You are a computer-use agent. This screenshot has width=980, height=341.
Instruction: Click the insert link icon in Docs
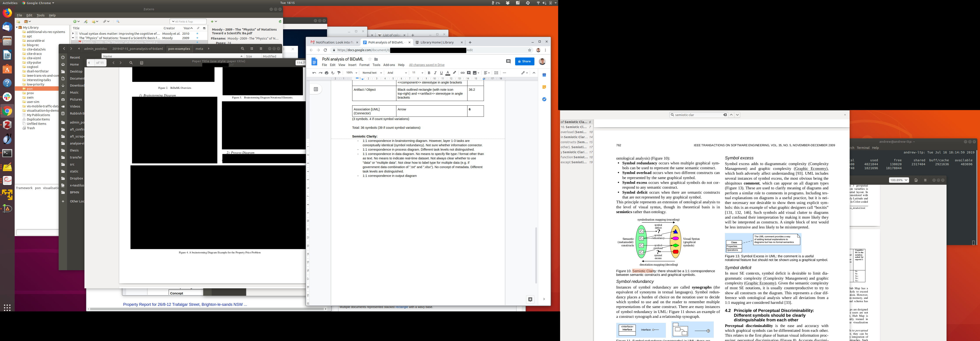click(462, 73)
